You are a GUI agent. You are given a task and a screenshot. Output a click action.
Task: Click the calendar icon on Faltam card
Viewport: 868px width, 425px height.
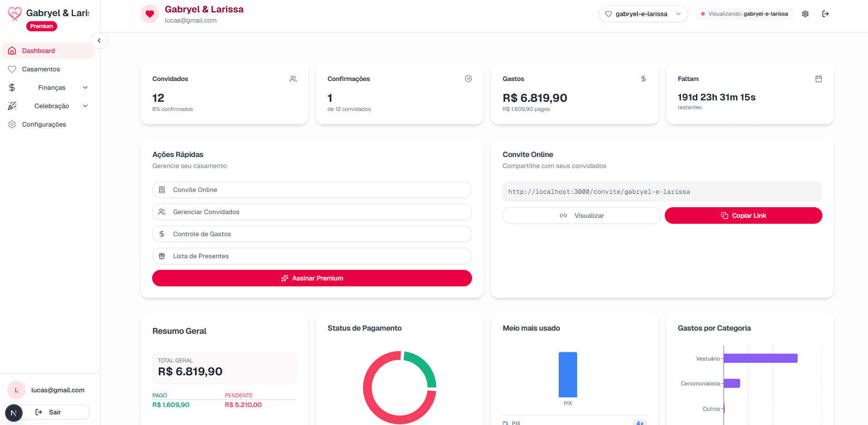(819, 79)
